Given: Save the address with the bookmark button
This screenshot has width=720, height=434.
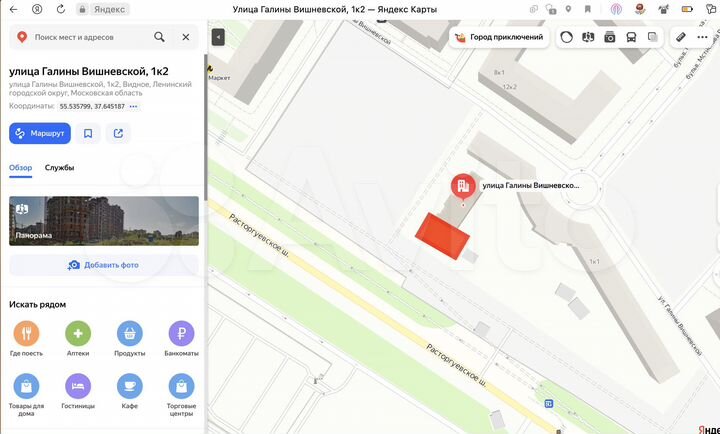Looking at the screenshot, I should pyautogui.click(x=88, y=133).
